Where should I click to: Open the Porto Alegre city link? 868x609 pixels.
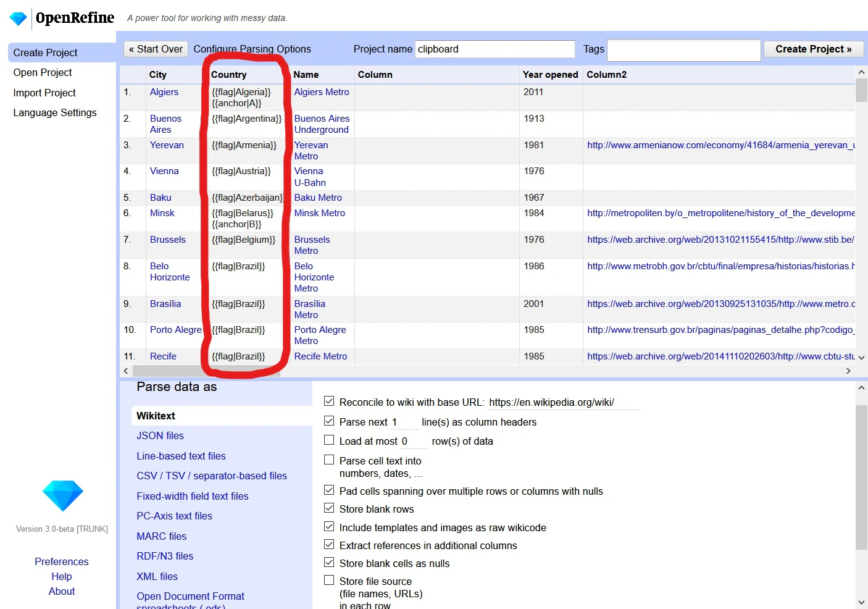pyautogui.click(x=176, y=330)
